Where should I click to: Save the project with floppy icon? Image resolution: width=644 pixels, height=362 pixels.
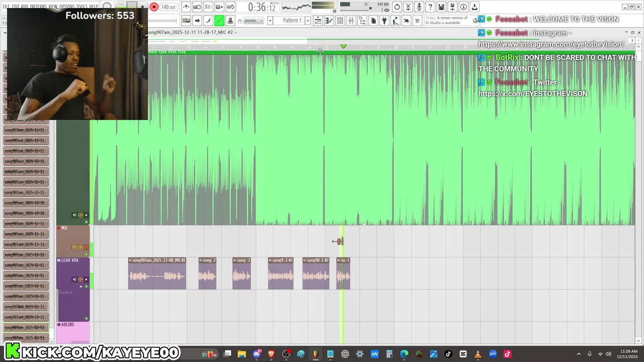[x=441, y=7]
